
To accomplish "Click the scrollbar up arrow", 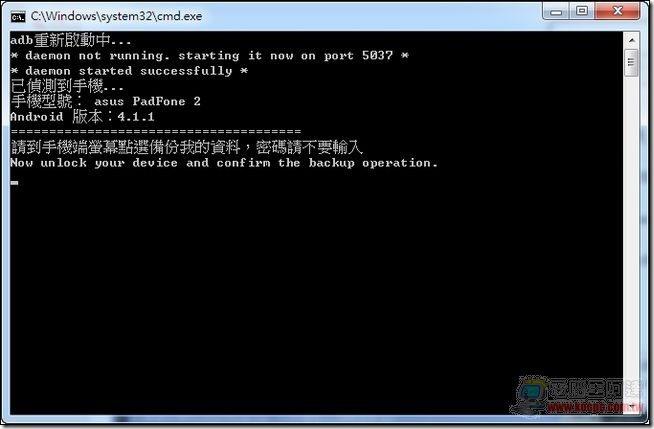I will [631, 40].
